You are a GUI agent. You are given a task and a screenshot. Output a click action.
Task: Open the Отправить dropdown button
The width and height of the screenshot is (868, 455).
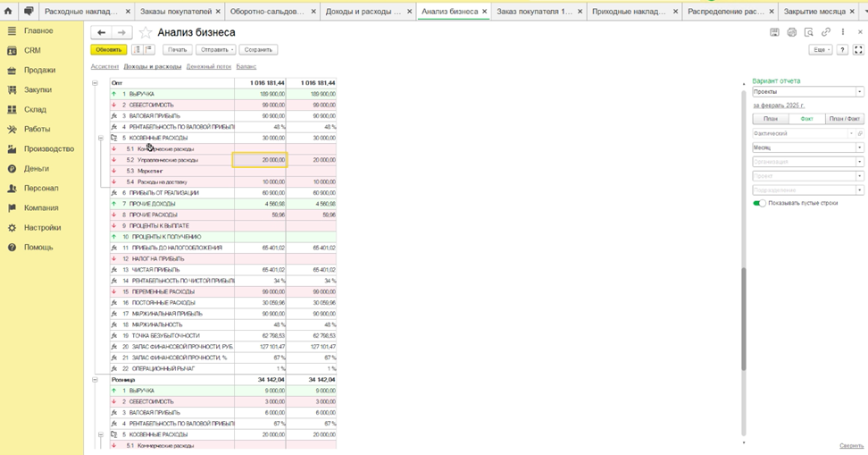(x=216, y=50)
